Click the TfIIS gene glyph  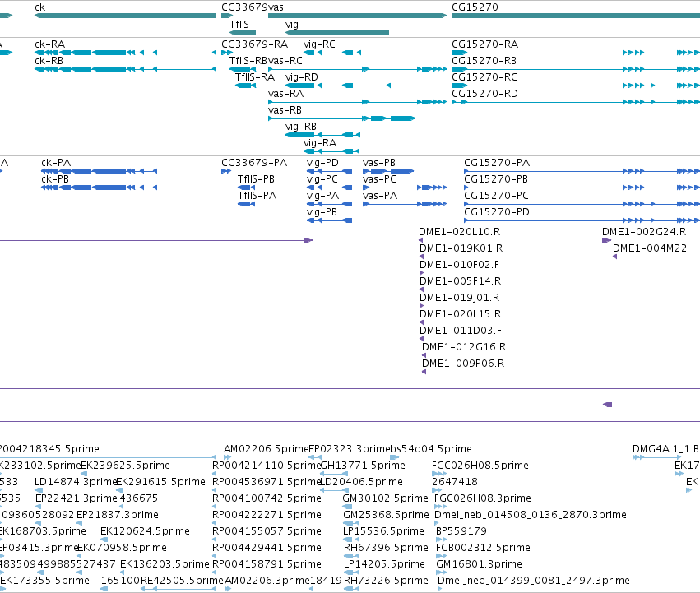pos(243,33)
